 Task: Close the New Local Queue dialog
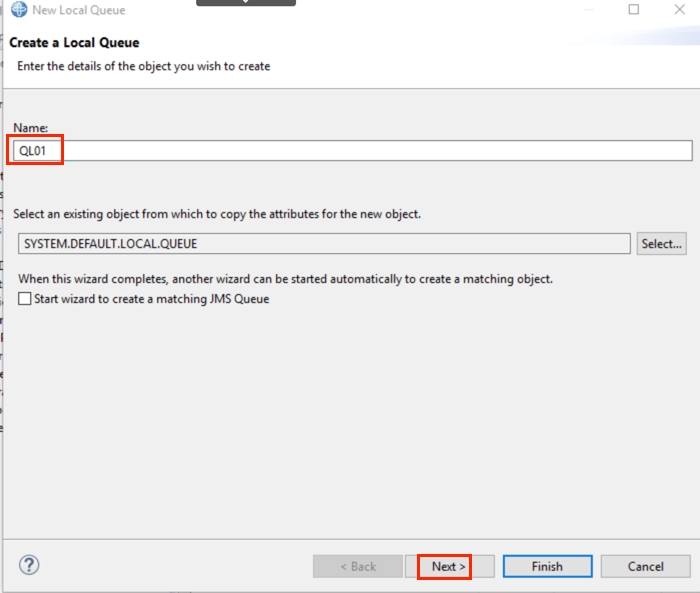[679, 9]
